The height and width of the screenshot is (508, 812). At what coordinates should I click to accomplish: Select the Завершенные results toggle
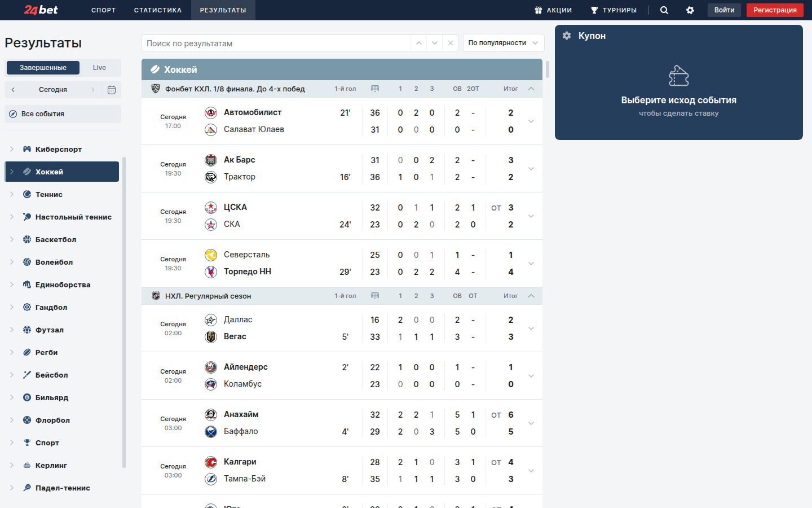(x=43, y=68)
